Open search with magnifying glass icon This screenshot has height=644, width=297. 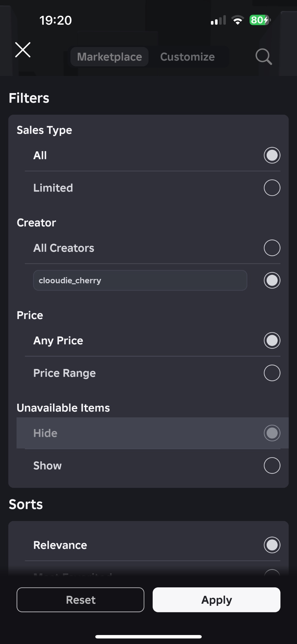click(263, 57)
